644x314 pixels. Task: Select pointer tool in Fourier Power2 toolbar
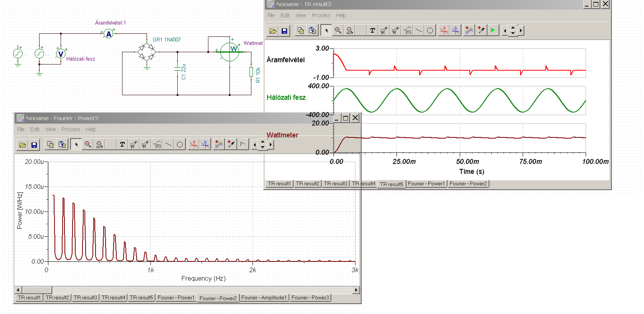click(76, 144)
